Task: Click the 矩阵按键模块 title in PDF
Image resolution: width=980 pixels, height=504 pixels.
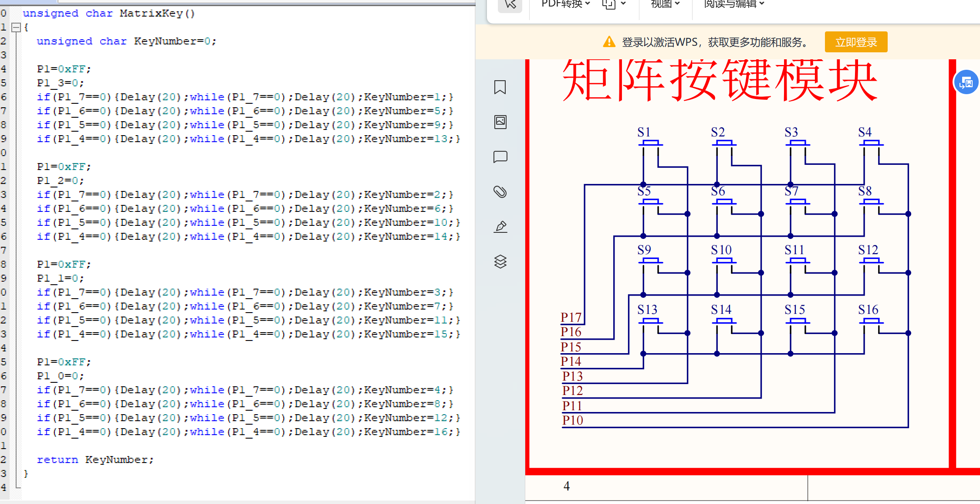Action: 720,80
